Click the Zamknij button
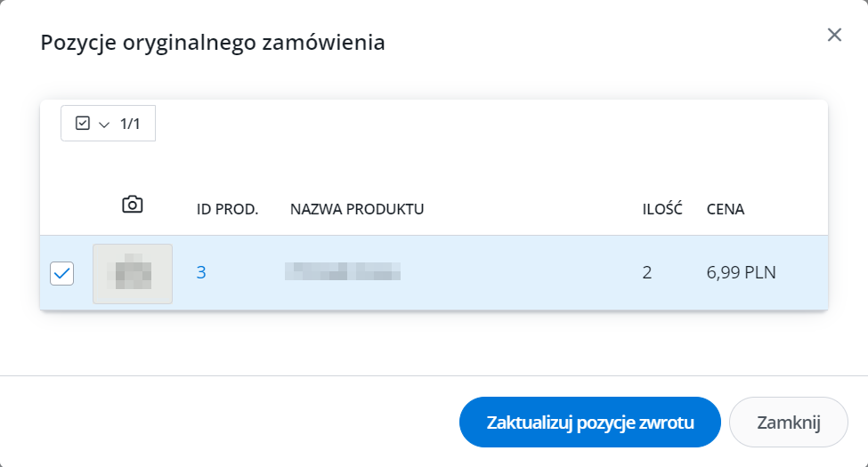This screenshot has width=868, height=467. [788, 423]
